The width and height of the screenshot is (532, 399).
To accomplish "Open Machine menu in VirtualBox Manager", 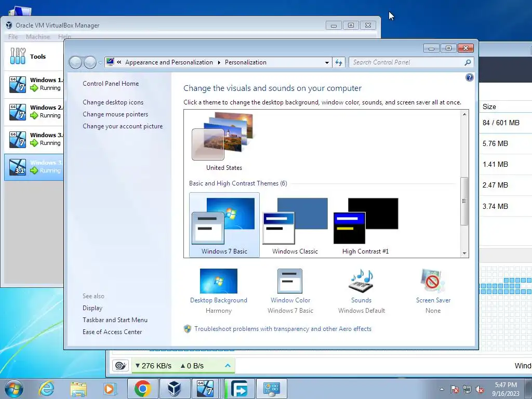I will click(x=38, y=37).
